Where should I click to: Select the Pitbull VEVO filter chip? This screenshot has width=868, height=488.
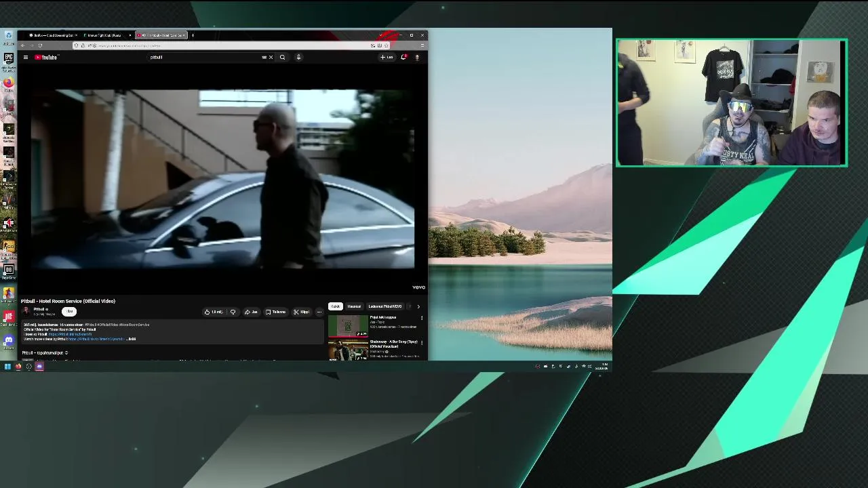(x=384, y=306)
